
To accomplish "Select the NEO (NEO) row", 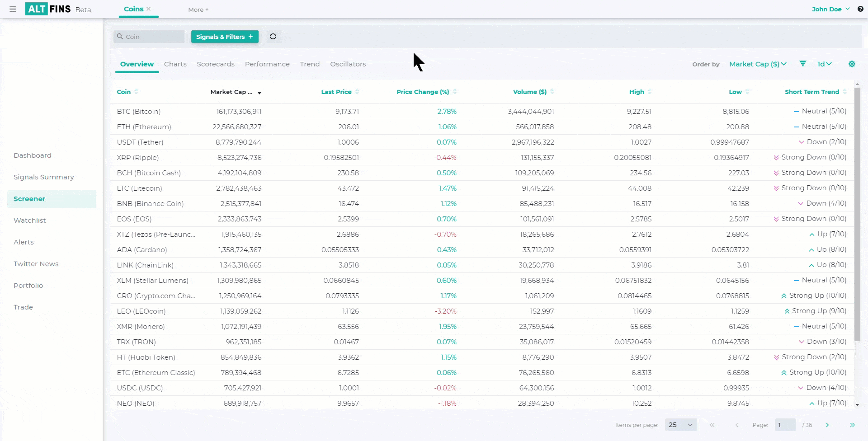I will [x=482, y=403].
